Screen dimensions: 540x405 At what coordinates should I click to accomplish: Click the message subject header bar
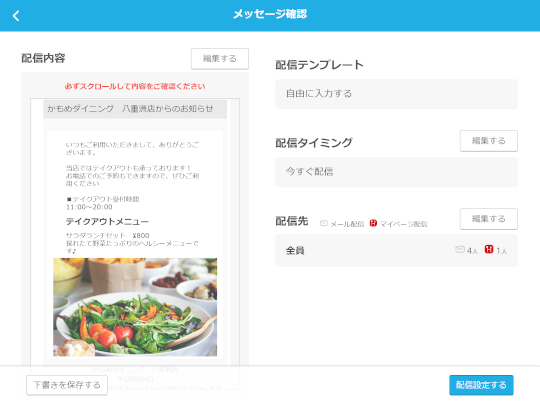point(135,109)
